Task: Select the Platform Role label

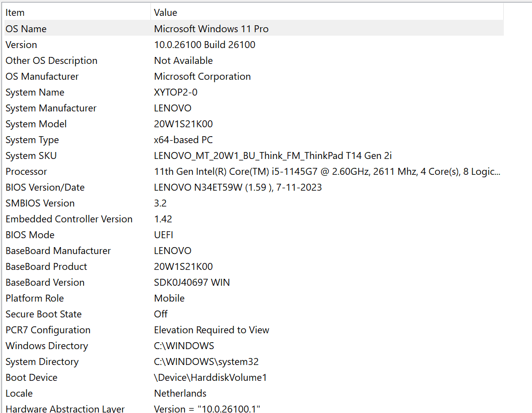Action: (x=35, y=298)
